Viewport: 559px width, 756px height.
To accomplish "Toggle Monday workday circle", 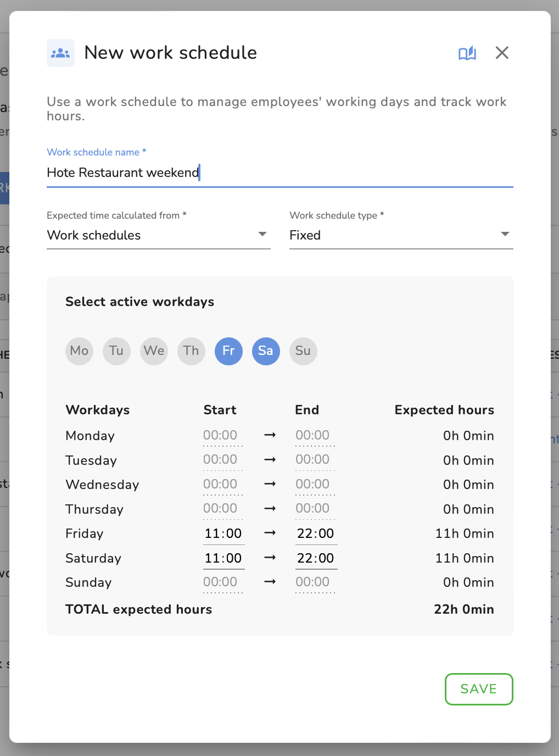I will click(x=79, y=351).
